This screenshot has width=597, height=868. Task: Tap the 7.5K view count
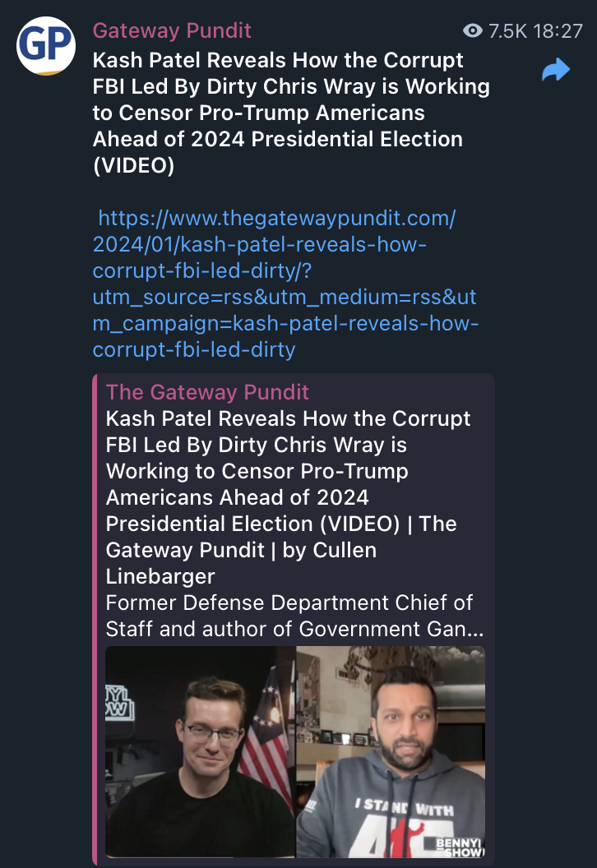507,31
